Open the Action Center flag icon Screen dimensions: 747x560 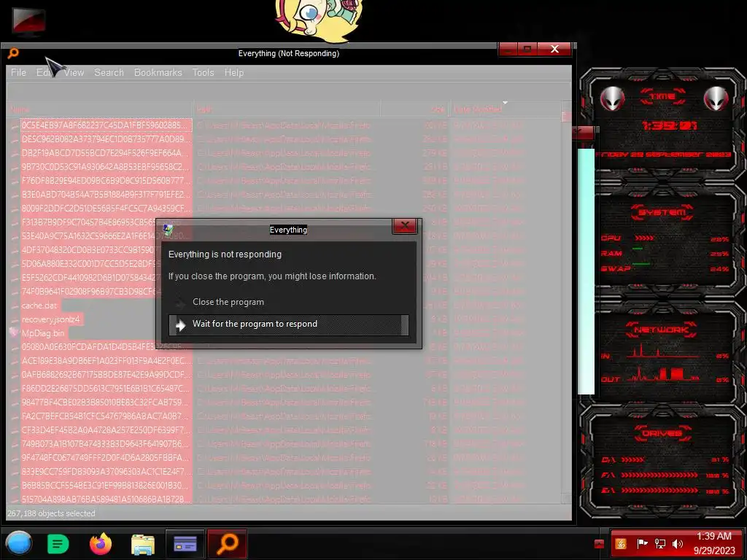click(x=642, y=544)
